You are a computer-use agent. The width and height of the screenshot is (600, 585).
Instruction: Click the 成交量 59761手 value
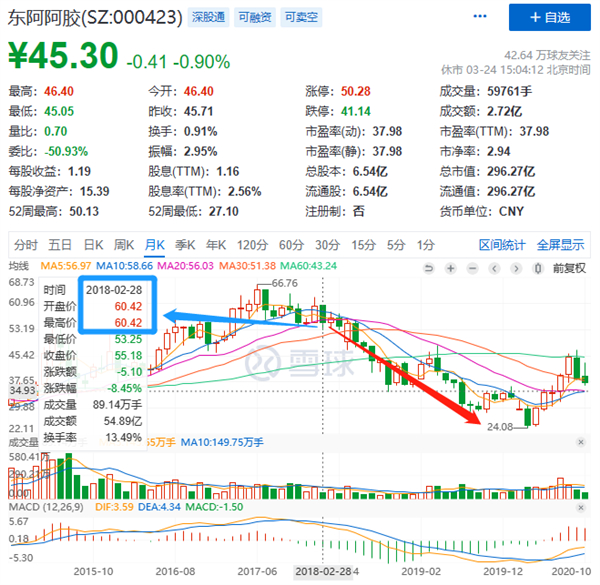509,91
